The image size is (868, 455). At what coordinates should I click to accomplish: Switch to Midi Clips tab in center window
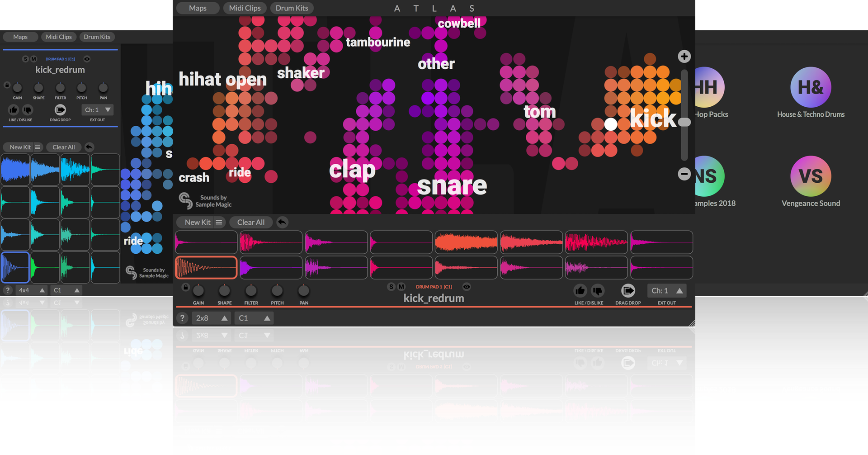point(245,8)
